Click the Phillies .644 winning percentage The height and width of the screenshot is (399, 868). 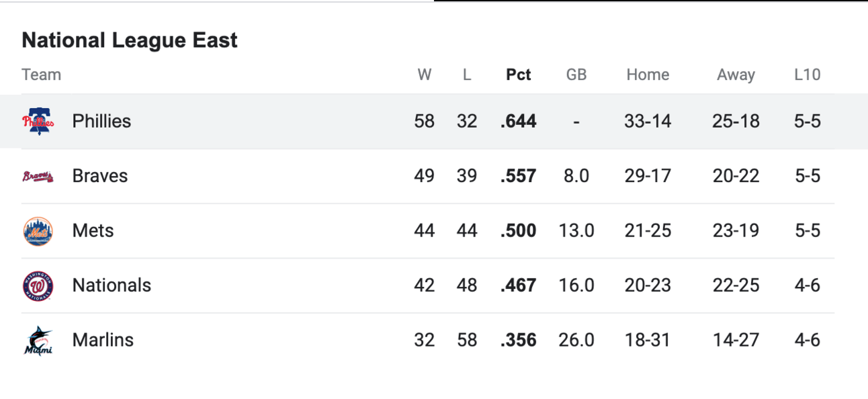pos(518,122)
